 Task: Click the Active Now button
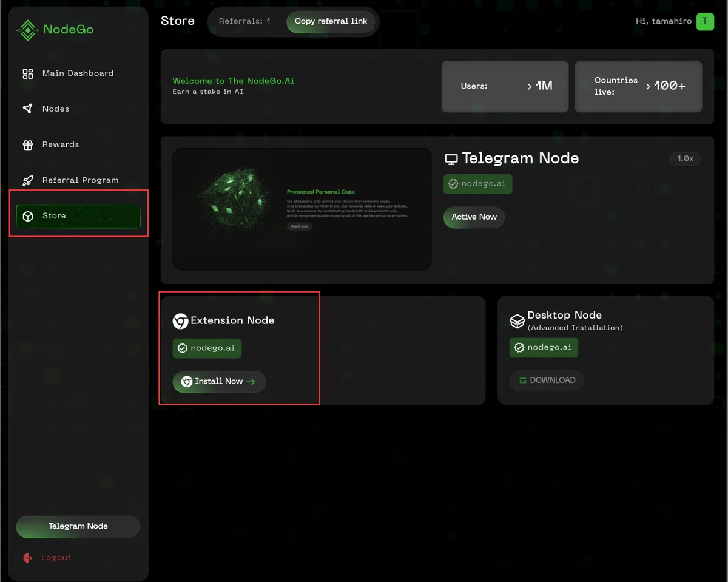click(474, 217)
